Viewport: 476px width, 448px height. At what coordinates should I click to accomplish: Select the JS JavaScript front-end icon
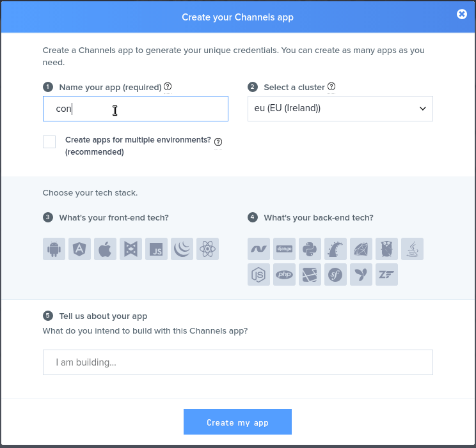(156, 249)
